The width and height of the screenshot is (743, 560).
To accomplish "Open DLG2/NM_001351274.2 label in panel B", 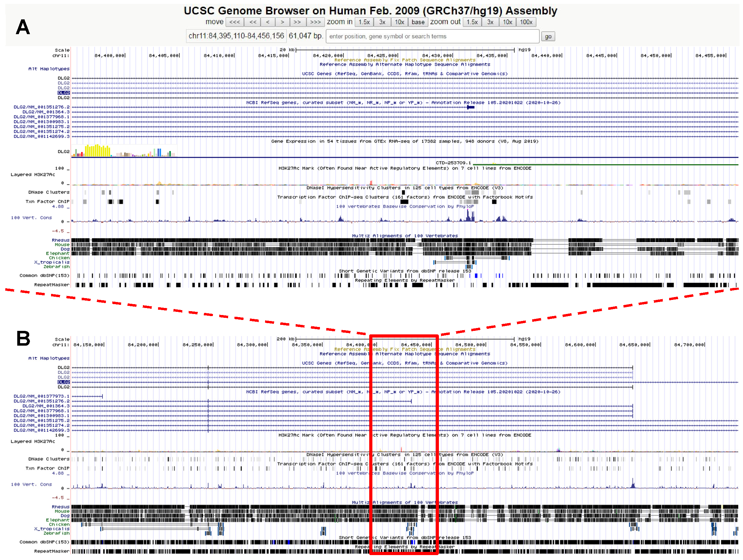I will (42, 426).
